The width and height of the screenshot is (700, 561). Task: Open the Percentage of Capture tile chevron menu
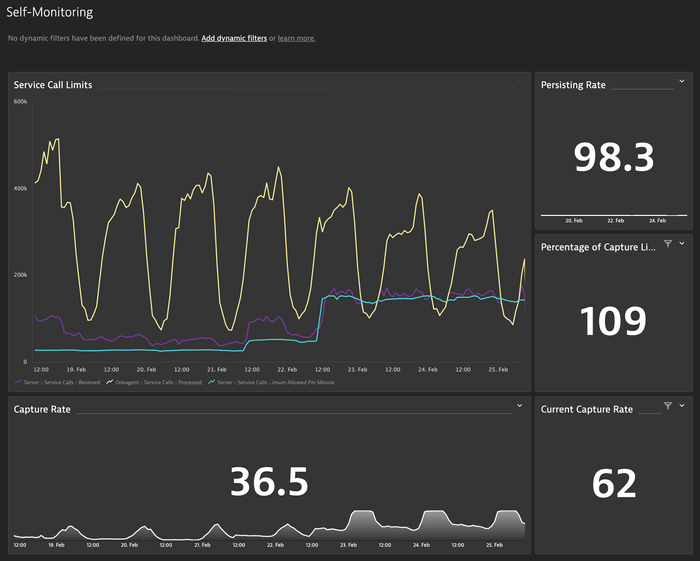point(682,244)
